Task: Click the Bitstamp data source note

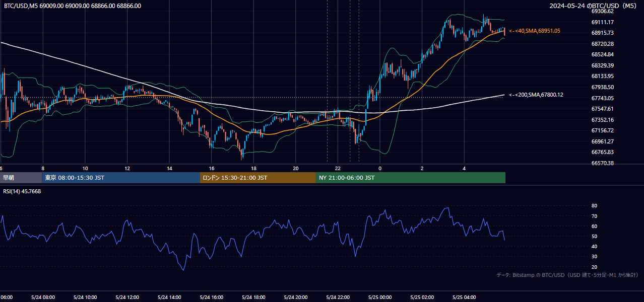Action: pyautogui.click(x=567, y=275)
